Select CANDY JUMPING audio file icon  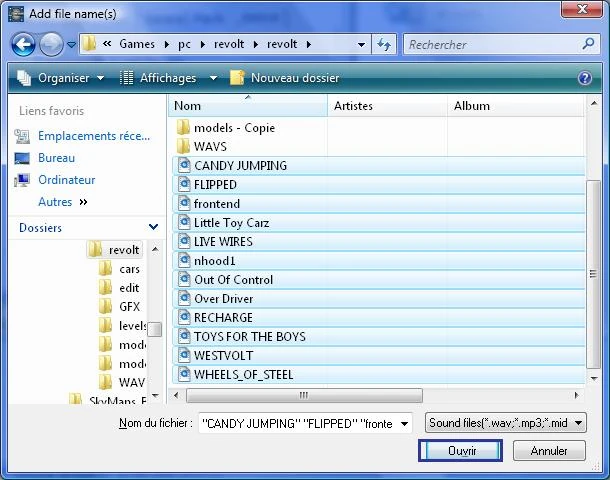click(x=184, y=165)
